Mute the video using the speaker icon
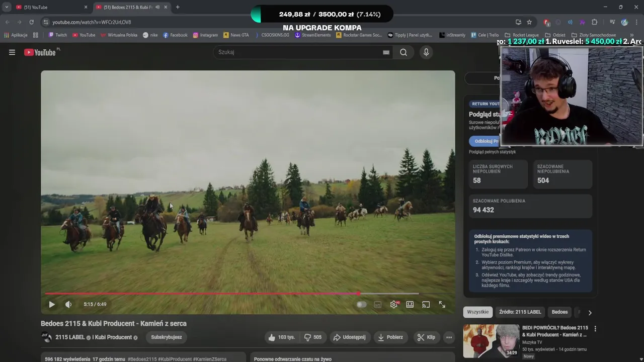The height and width of the screenshot is (362, 644). point(68,304)
